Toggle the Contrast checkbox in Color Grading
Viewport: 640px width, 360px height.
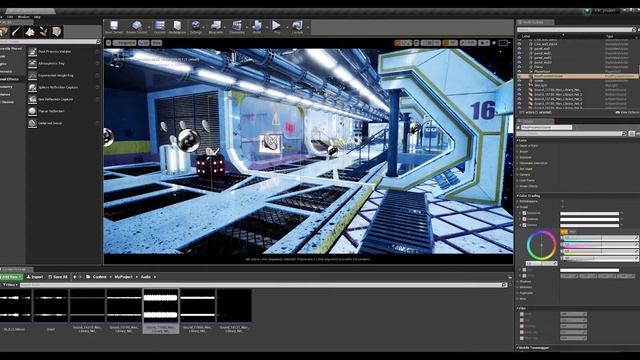[x=524, y=219]
